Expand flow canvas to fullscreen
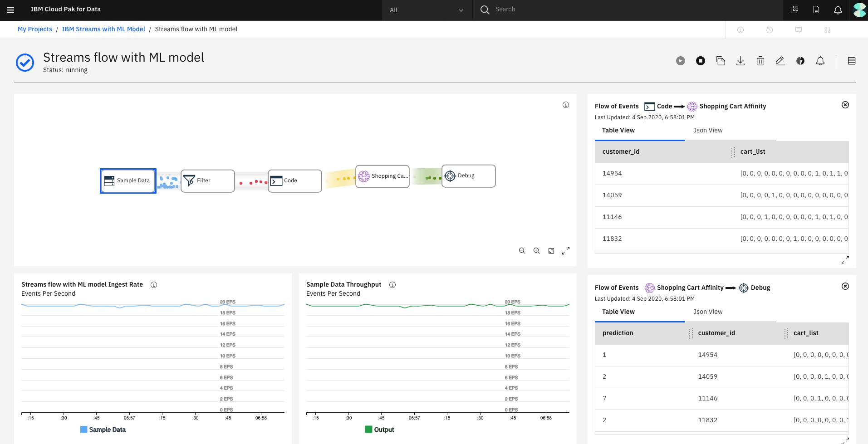The width and height of the screenshot is (868, 444). tap(566, 251)
